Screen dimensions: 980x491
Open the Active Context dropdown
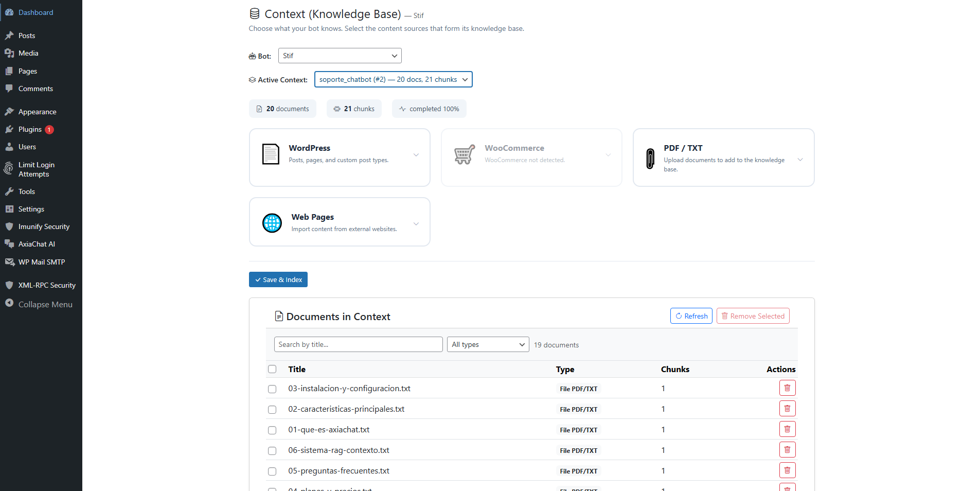[x=393, y=79]
